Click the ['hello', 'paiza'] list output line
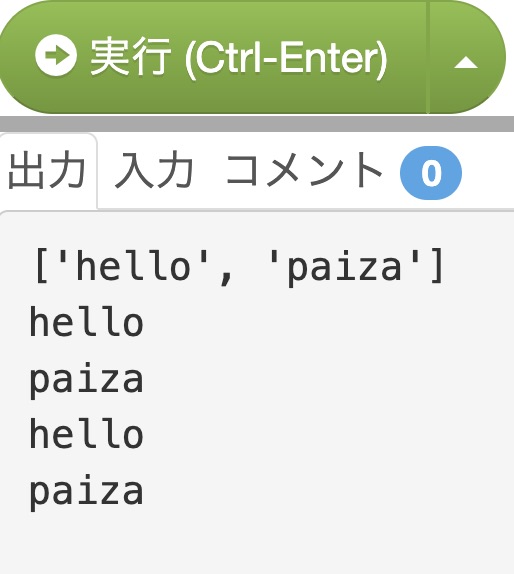This screenshot has height=574, width=514. point(239,266)
